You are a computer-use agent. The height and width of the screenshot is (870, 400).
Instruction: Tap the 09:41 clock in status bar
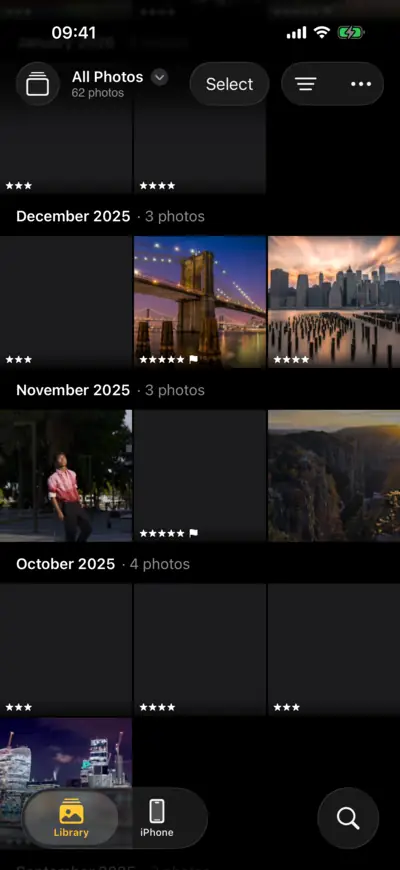click(x=73, y=33)
